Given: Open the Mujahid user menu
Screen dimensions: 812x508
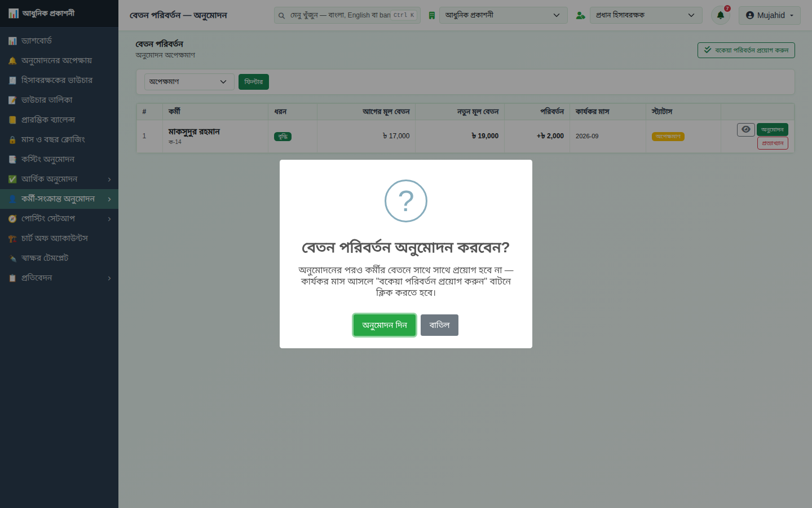Looking at the screenshot, I should (x=770, y=15).
